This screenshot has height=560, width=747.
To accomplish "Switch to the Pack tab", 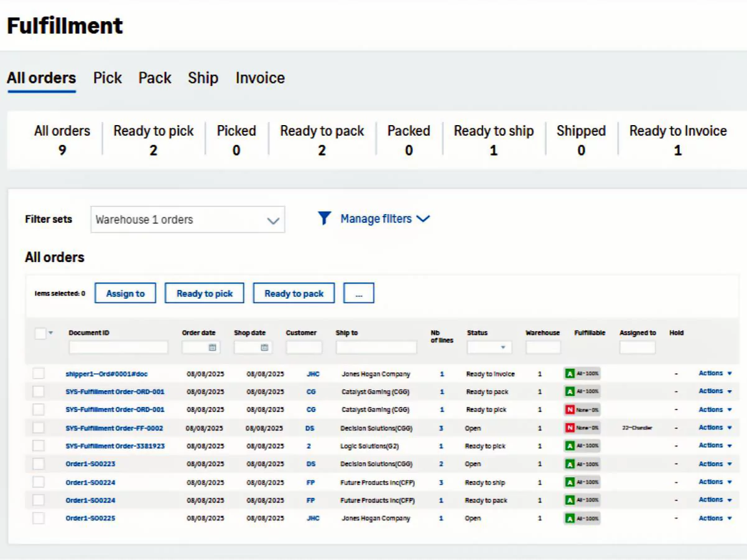I will coord(155,78).
